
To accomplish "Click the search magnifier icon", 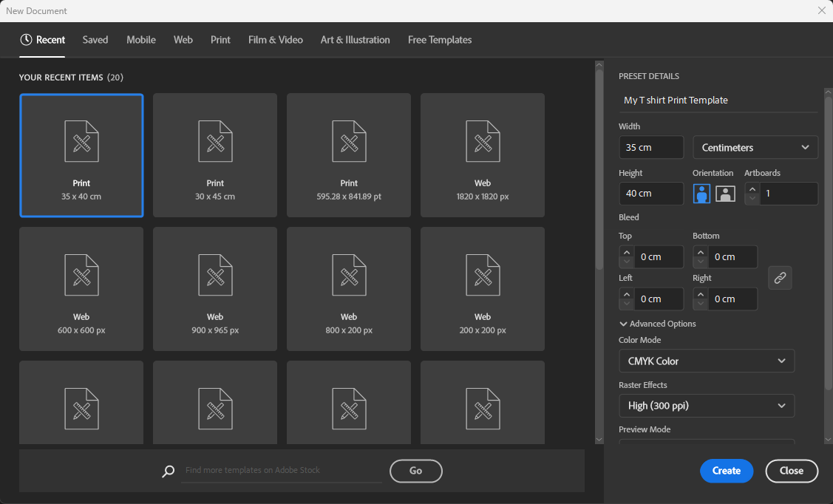I will [168, 471].
